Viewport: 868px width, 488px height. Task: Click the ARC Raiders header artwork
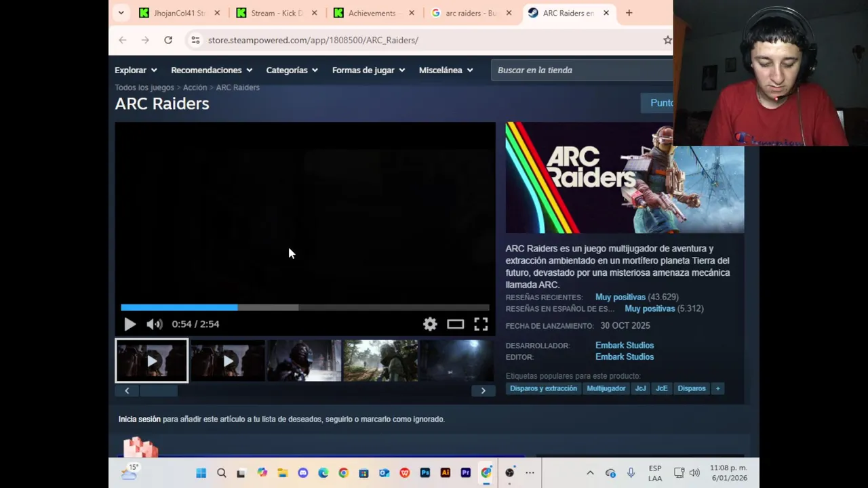625,178
